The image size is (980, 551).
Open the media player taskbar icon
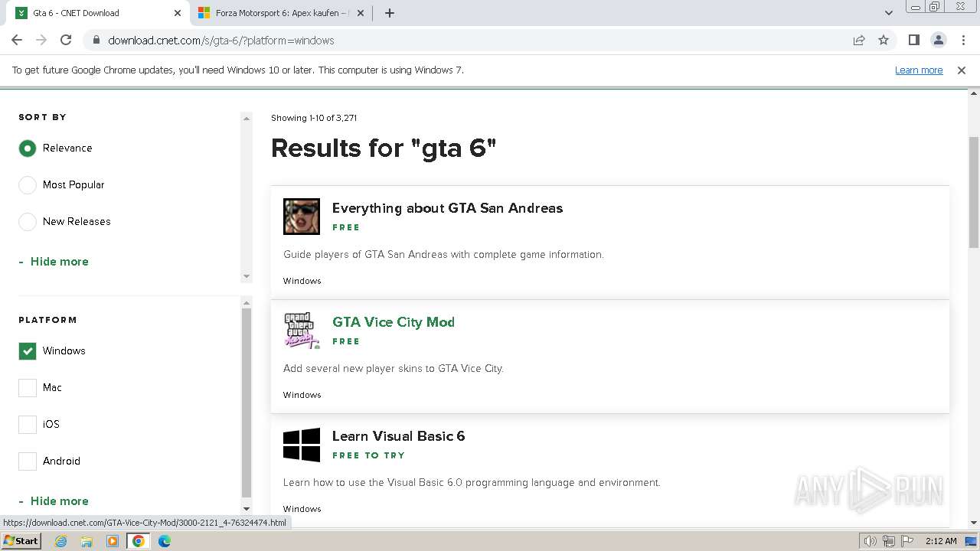point(113,541)
